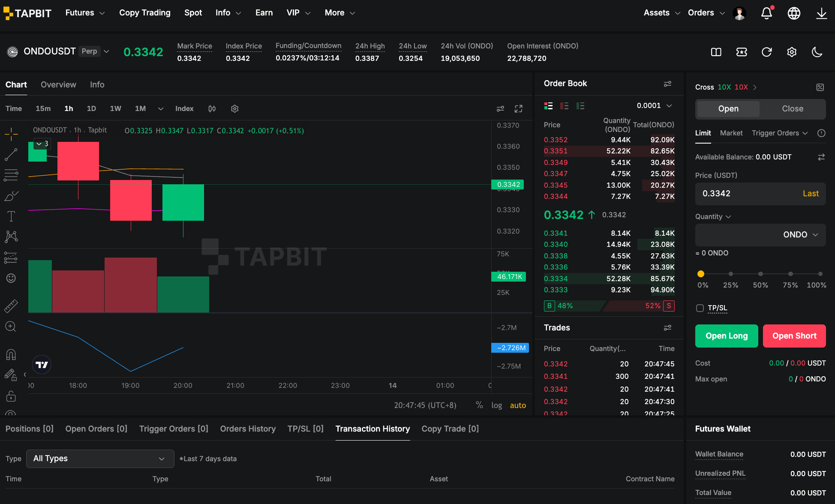Set price to Last
835x504 pixels.
[811, 194]
